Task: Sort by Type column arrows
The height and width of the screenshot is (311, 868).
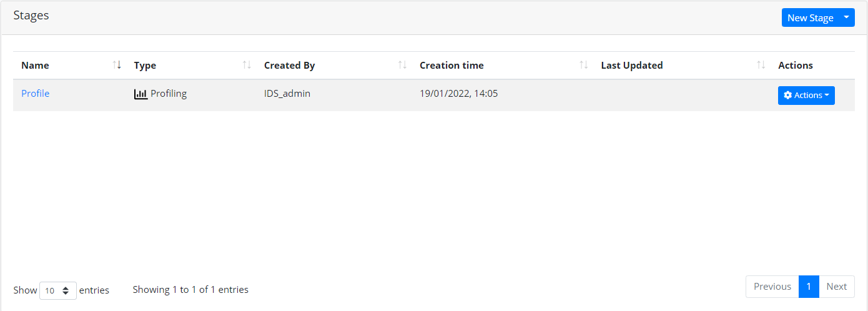Action: click(247, 65)
